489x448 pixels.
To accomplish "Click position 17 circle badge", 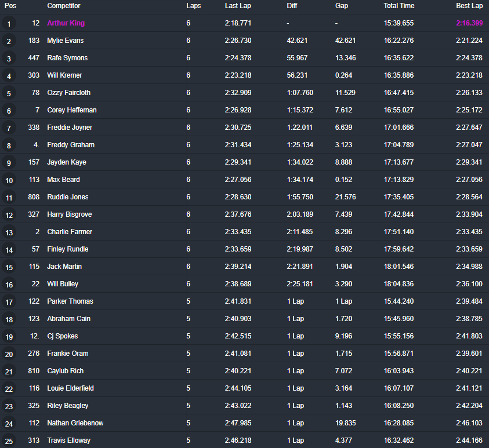I will (9, 302).
